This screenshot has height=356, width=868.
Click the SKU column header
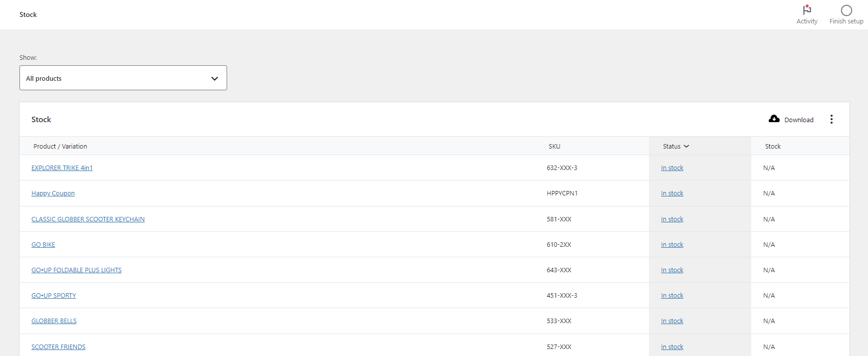pyautogui.click(x=555, y=146)
